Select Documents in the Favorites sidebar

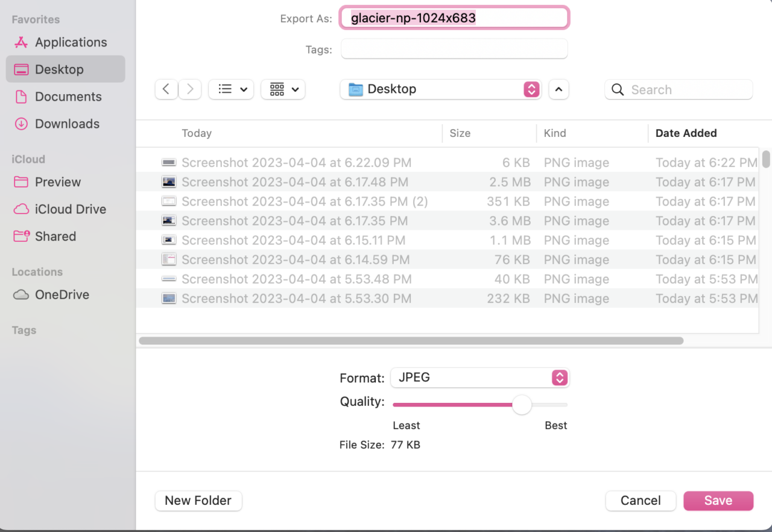tap(66, 97)
